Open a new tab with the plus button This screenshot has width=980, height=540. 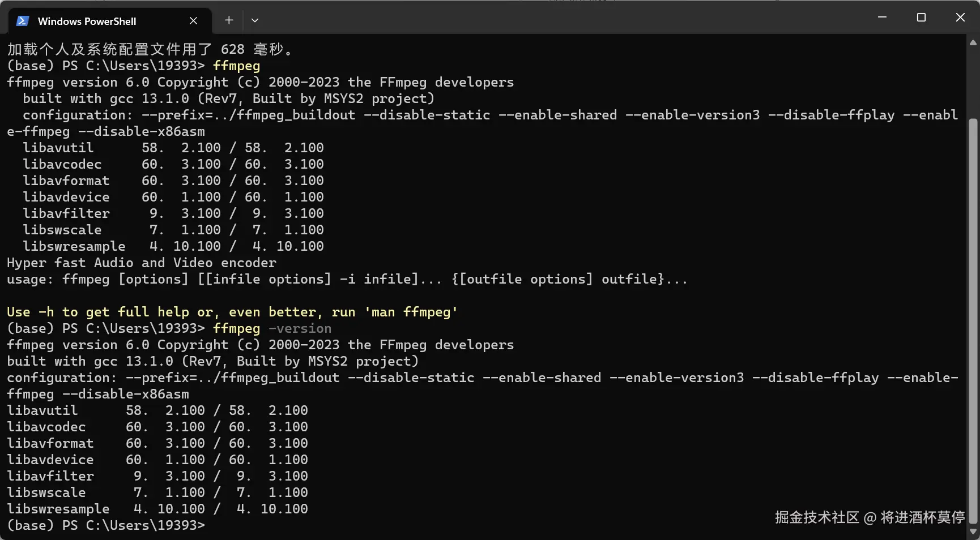click(229, 20)
